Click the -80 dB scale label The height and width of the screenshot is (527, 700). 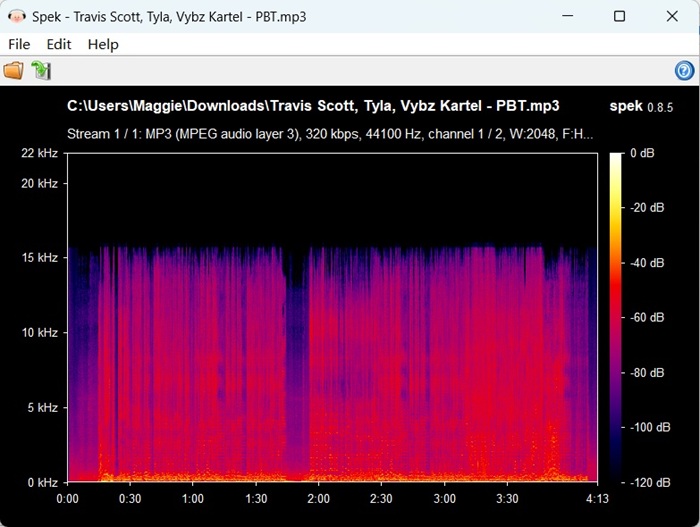(647, 373)
